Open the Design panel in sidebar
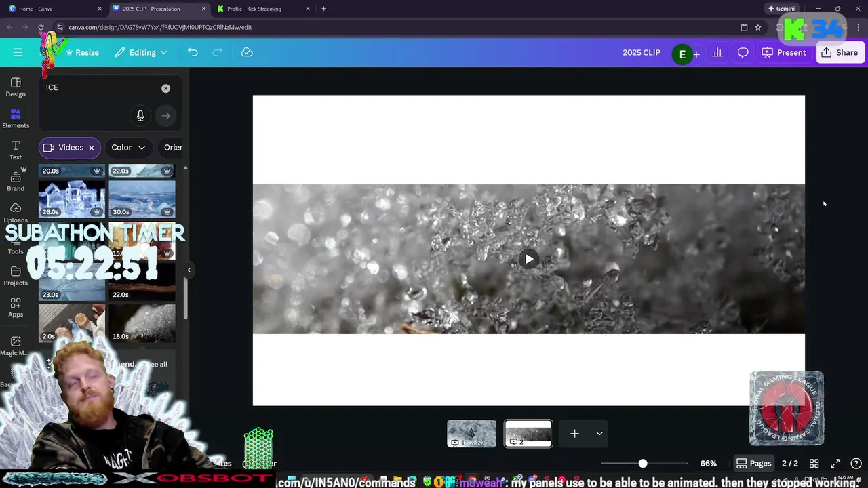This screenshot has width=868, height=488. point(16,87)
